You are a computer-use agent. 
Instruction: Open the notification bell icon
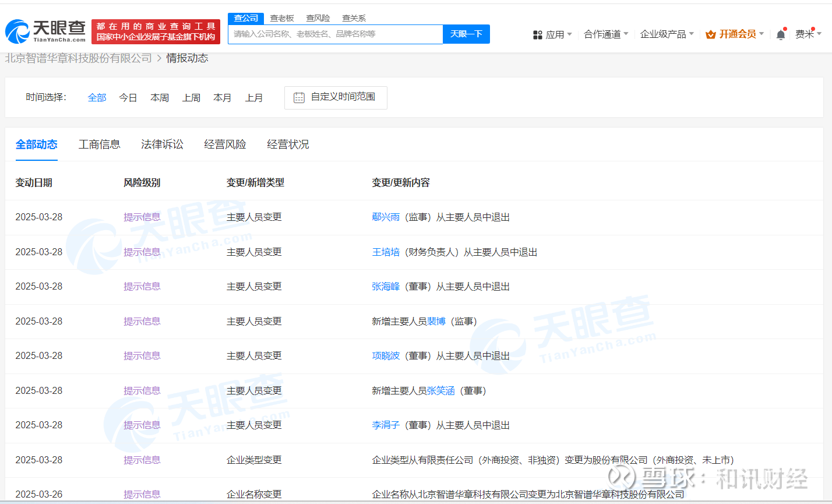(781, 35)
